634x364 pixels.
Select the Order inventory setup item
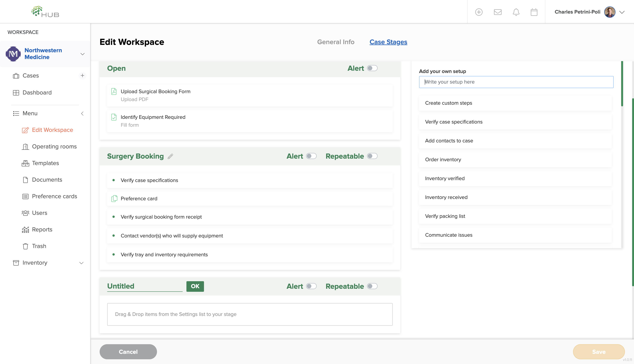pos(515,160)
